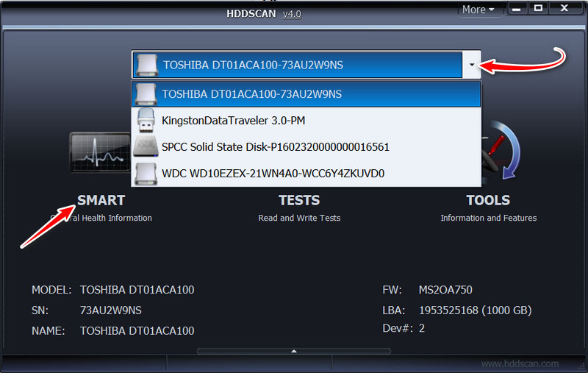588x373 pixels.
Task: Click the hard drive icon for WDC WD10EZEX
Action: coord(146,174)
